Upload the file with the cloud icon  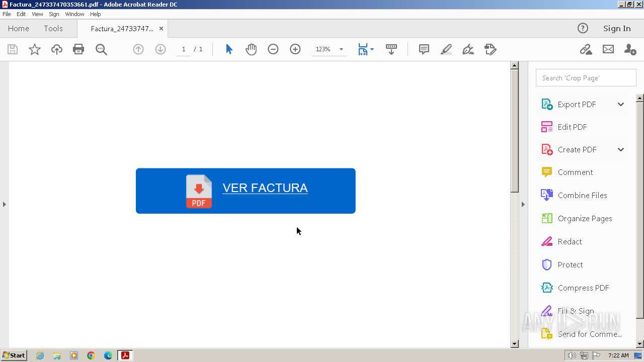tap(56, 49)
